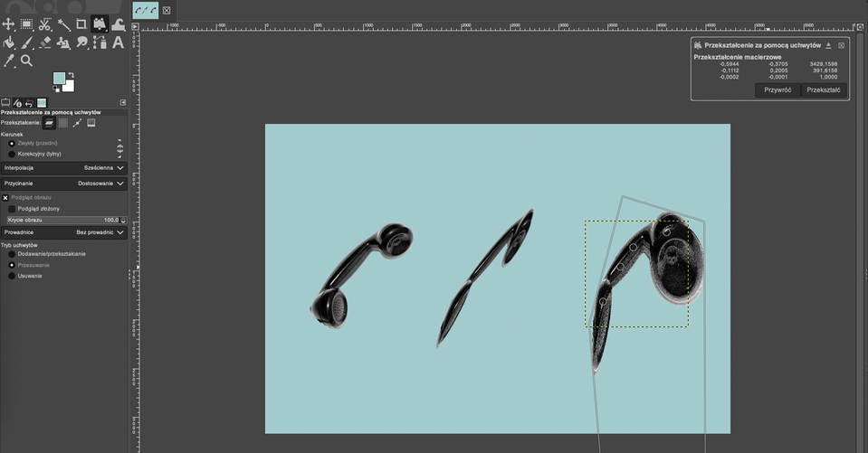This screenshot has height=453, width=868.
Task: Select the Move tool
Action: 9,24
